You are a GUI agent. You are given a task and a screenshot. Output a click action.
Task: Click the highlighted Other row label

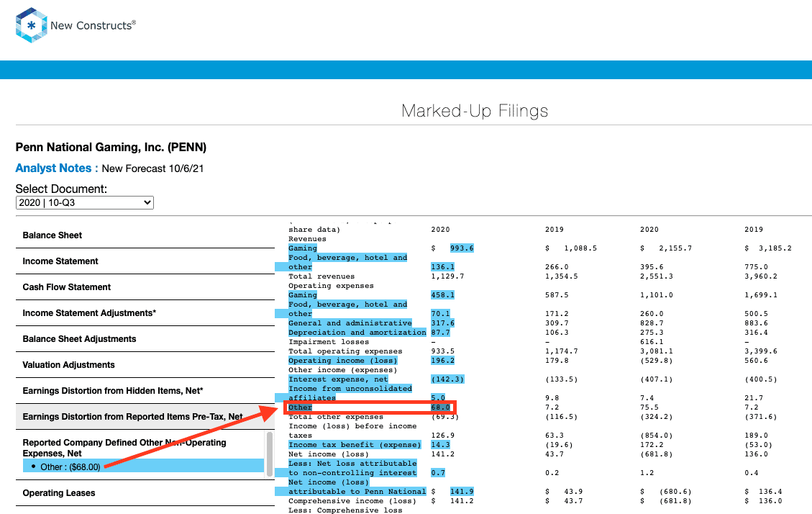click(301, 407)
